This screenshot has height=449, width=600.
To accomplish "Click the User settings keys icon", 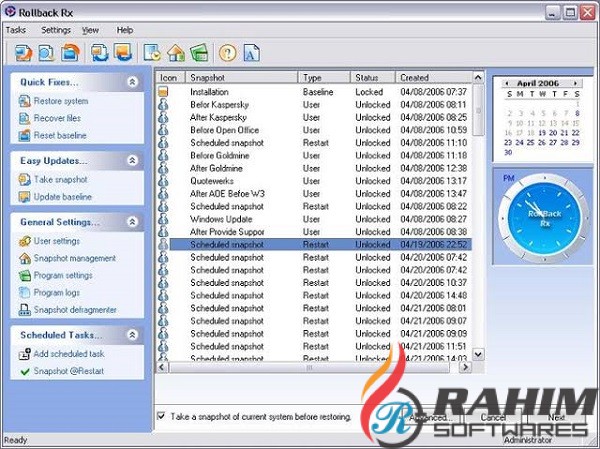I will pos(24,241).
